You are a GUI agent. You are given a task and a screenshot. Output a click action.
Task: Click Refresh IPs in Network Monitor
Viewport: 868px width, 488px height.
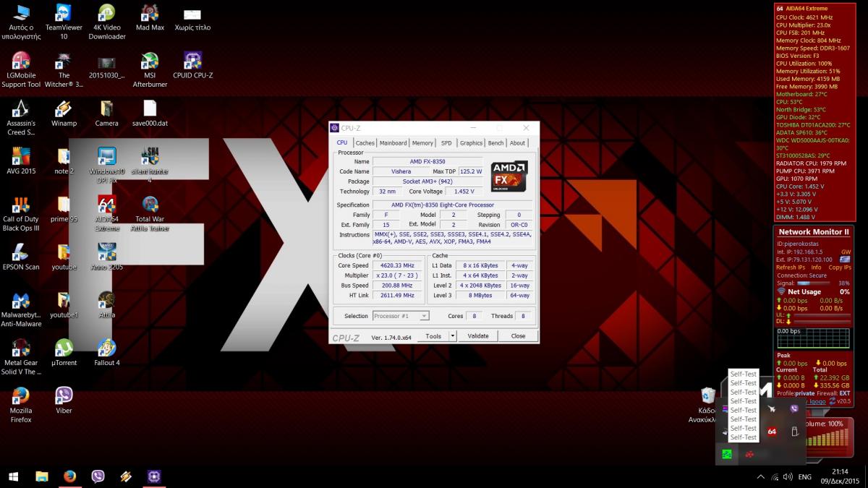point(790,267)
